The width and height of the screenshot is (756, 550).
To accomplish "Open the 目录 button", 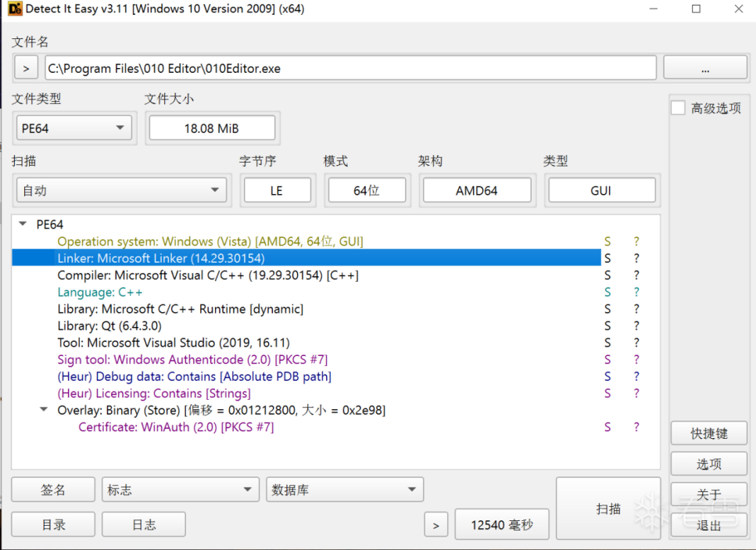I will pyautogui.click(x=53, y=524).
